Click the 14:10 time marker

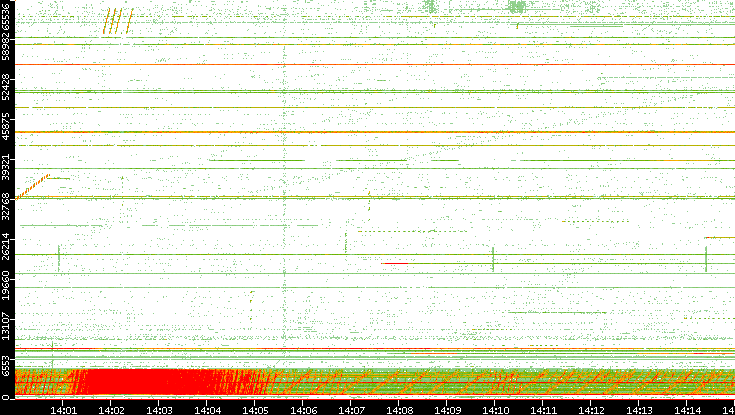(495, 408)
